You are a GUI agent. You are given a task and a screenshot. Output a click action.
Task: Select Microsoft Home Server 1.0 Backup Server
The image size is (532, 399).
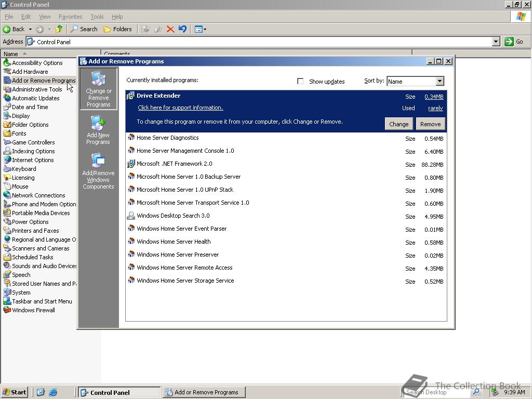coord(286,177)
